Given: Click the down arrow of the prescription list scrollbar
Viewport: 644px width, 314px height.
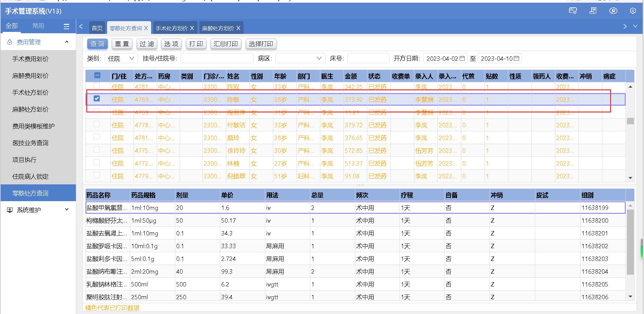Looking at the screenshot, I should coord(630,178).
